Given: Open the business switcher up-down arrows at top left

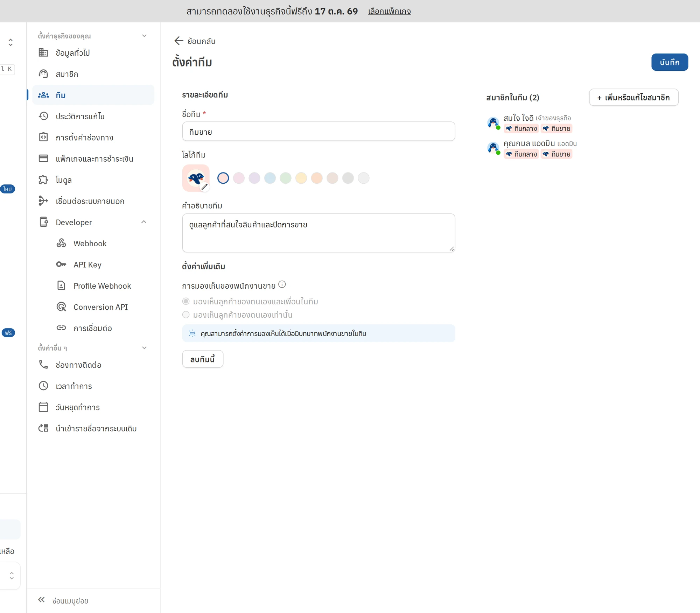Looking at the screenshot, I should point(10,42).
